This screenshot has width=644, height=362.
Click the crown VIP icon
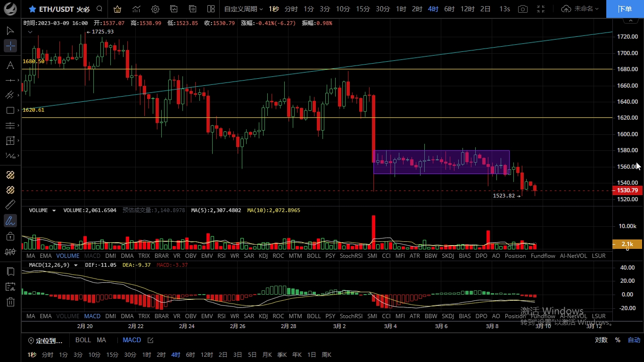point(117,9)
